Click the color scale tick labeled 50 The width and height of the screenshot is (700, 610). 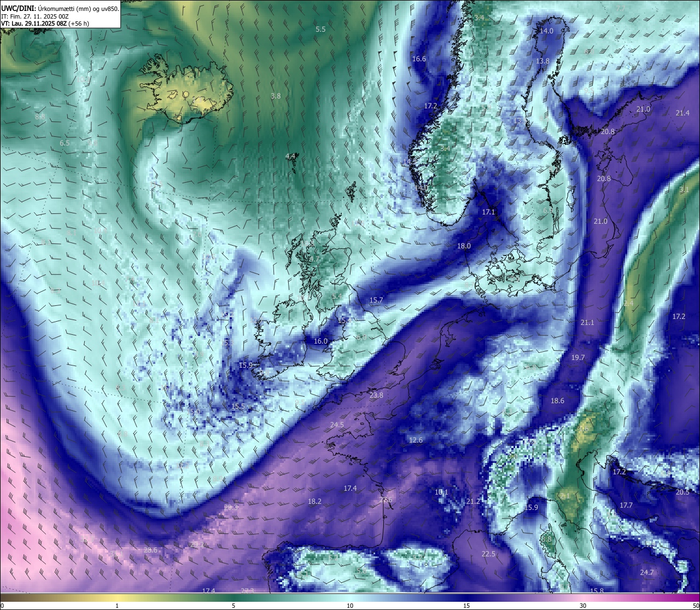(696, 606)
